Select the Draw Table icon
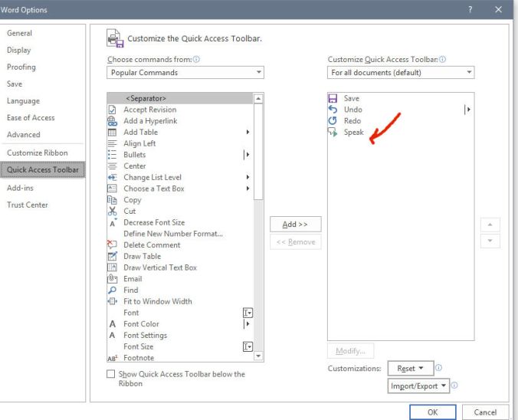Screen dimensions: 518x420 point(113,257)
